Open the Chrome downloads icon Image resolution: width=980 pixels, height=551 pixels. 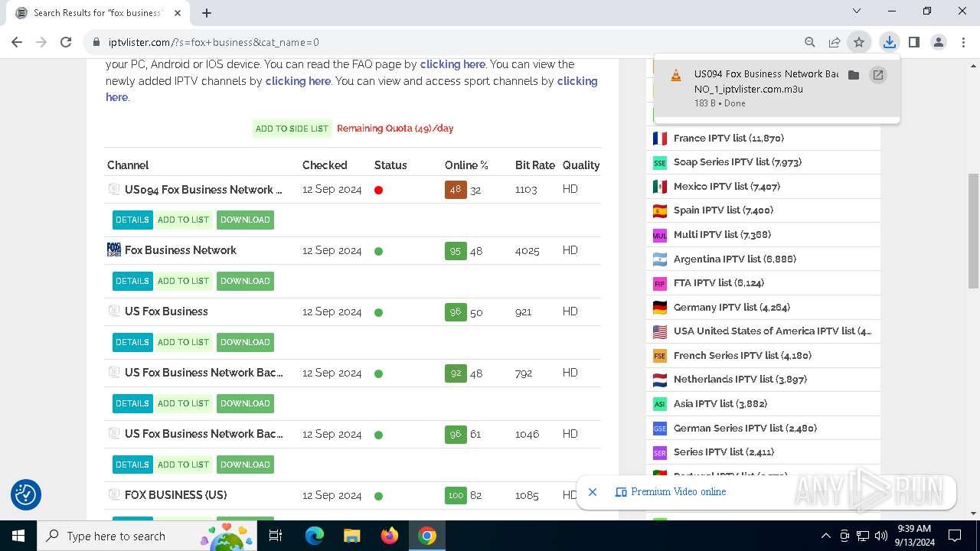[889, 43]
